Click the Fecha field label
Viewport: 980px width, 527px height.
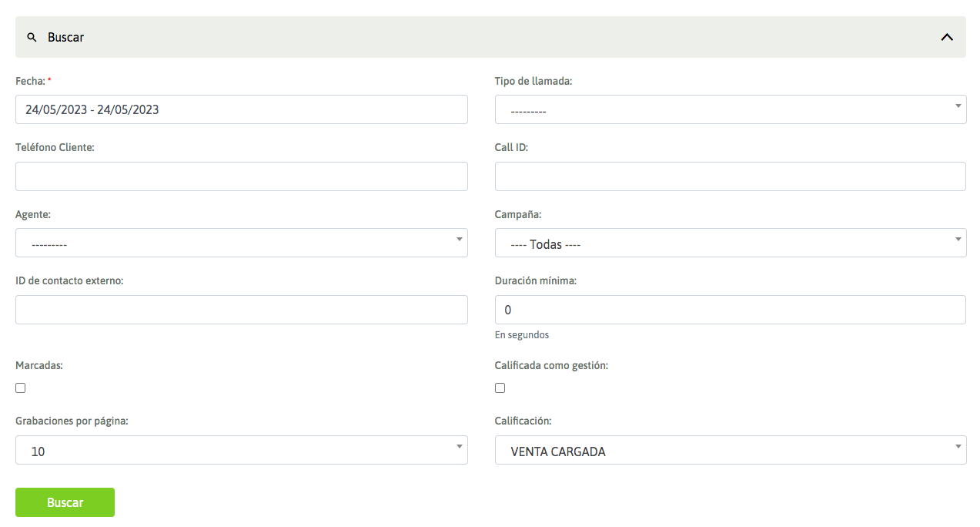click(x=30, y=81)
